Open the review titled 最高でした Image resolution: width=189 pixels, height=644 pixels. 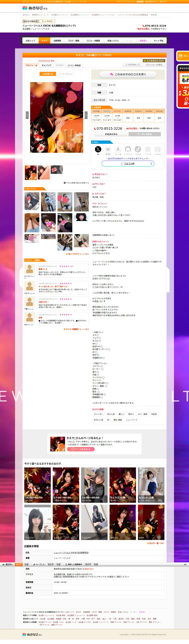[43, 269]
